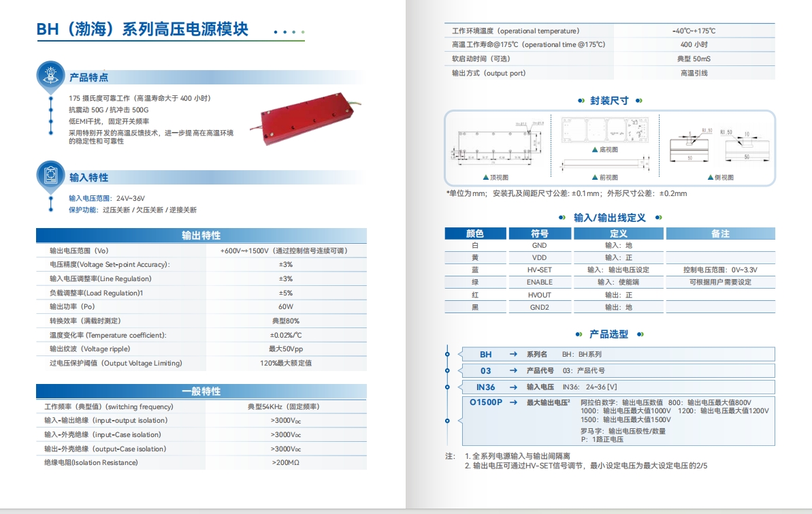The width and height of the screenshot is (812, 514).
Task: Click the arrow next to IN36
Action: [x=514, y=387]
